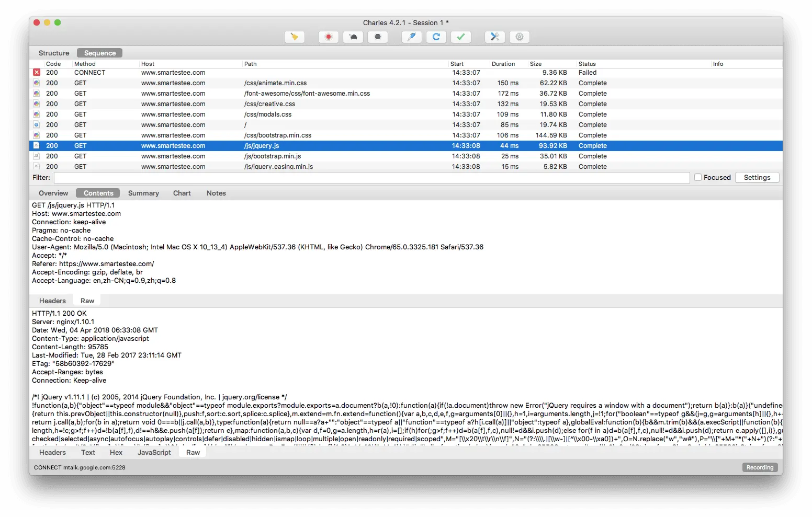Click the validate checkmark icon
The width and height of the screenshot is (812, 517).
coord(461,37)
